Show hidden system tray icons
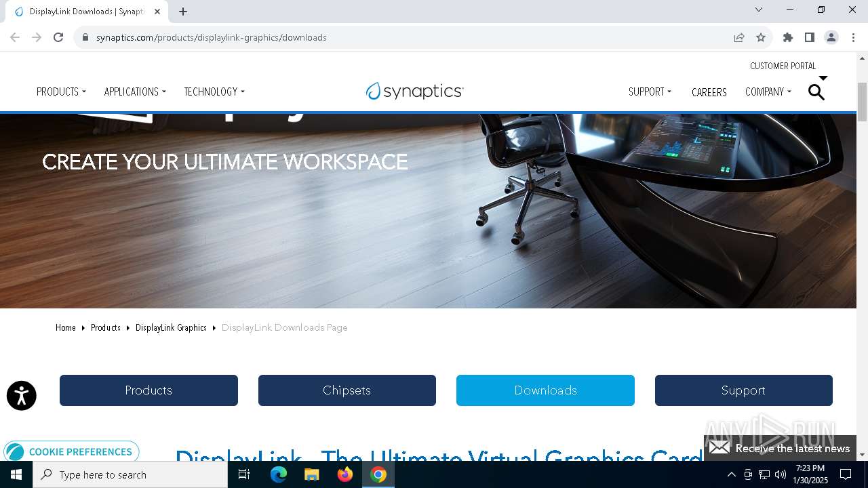The image size is (868, 488). (732, 474)
